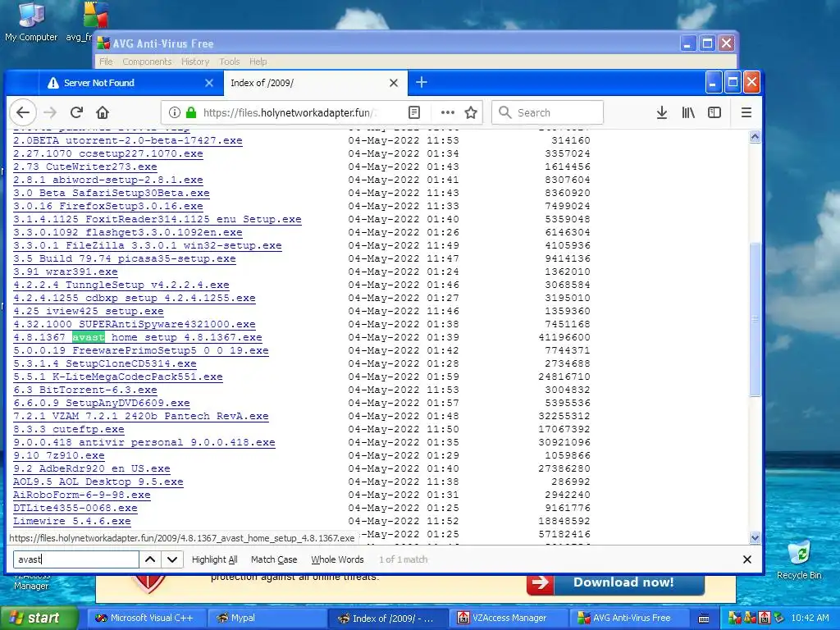Click the Limewire 5.4.6.exe link
The width and height of the screenshot is (840, 630).
pos(72,521)
